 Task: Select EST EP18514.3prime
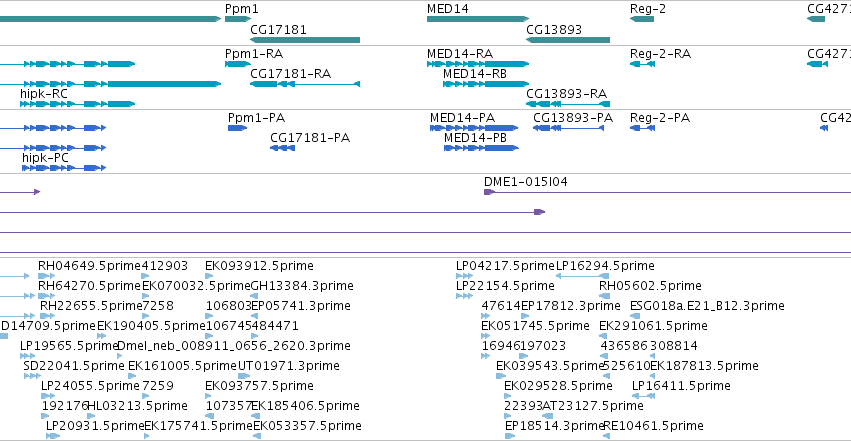click(x=554, y=426)
